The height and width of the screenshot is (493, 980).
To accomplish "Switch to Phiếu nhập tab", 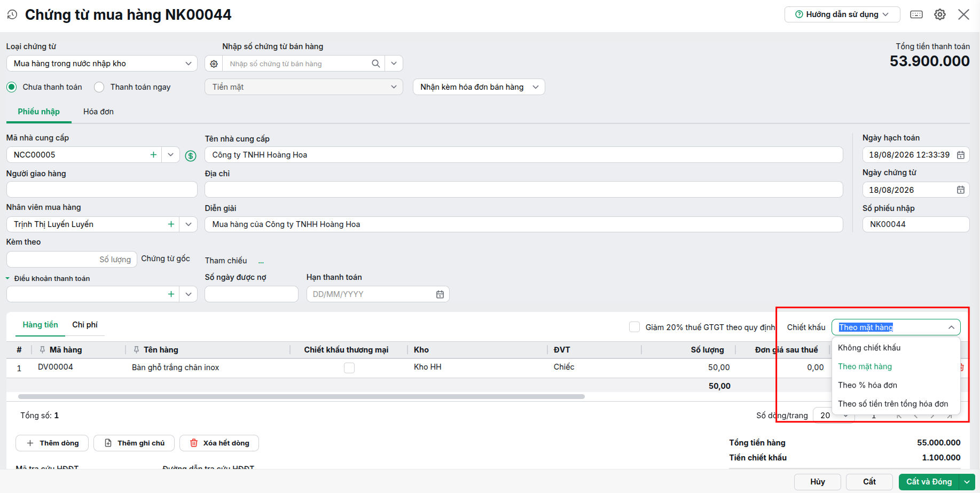I will click(x=38, y=112).
